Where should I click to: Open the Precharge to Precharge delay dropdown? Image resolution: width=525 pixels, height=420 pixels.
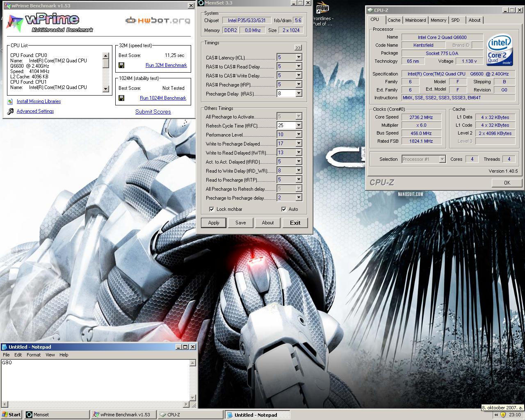pos(299,198)
